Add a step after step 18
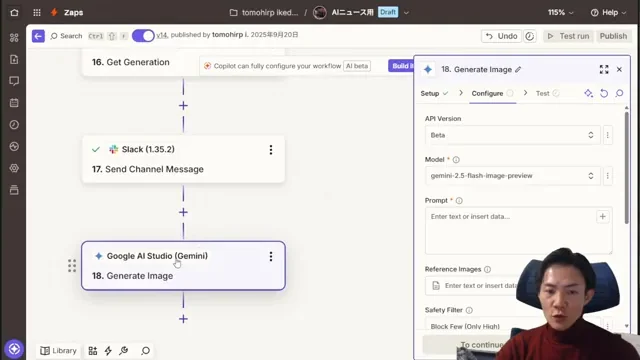This screenshot has width=640, height=360. tap(183, 319)
